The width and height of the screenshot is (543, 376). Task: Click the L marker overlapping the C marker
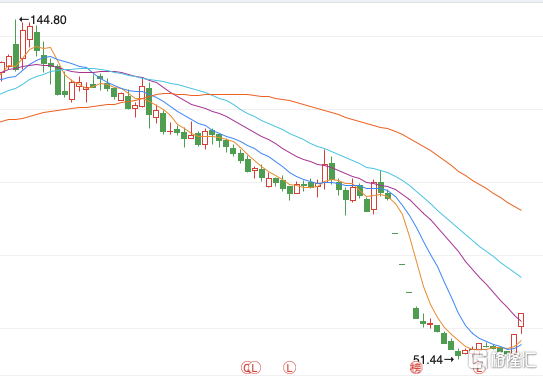pyautogui.click(x=255, y=367)
